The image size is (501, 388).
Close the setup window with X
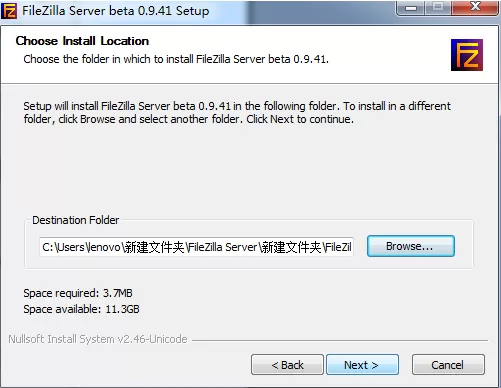(475, 7)
